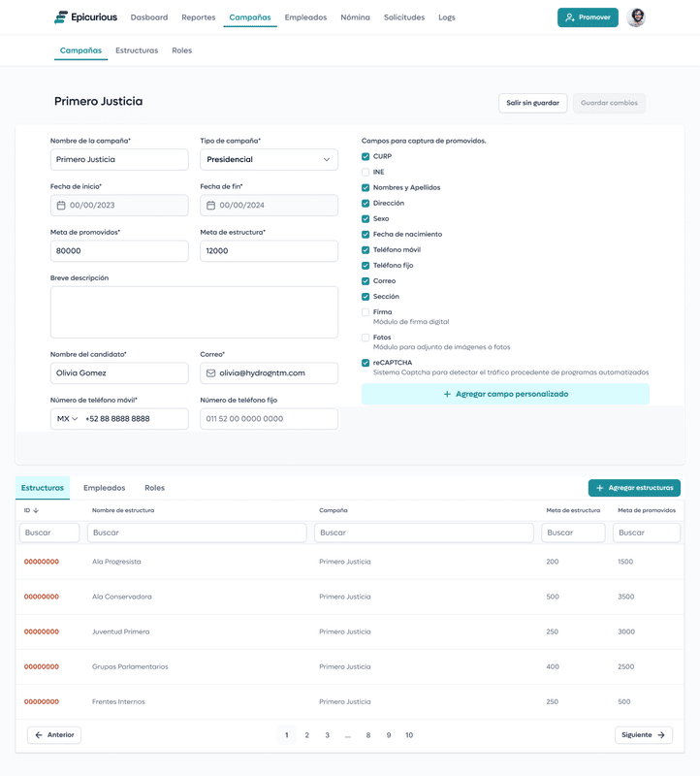The height and width of the screenshot is (776, 700).
Task: Go to Siguiente page arrow
Action: (x=661, y=735)
